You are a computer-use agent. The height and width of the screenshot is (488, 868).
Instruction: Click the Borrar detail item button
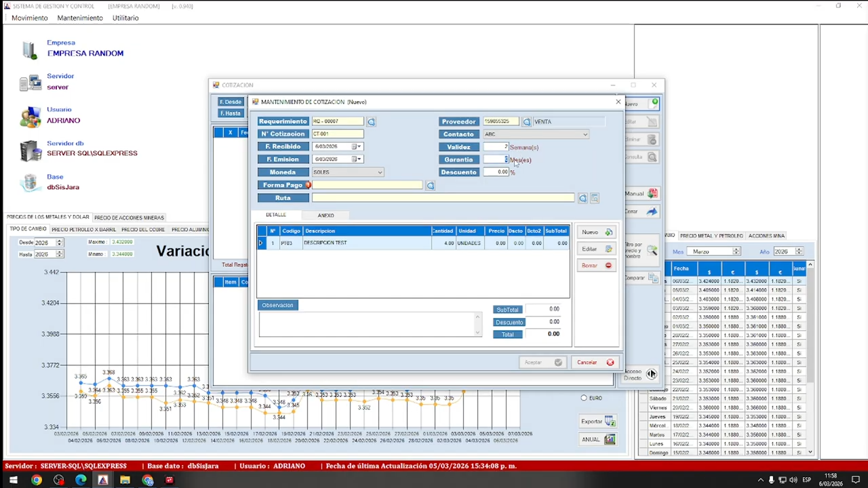pyautogui.click(x=596, y=266)
